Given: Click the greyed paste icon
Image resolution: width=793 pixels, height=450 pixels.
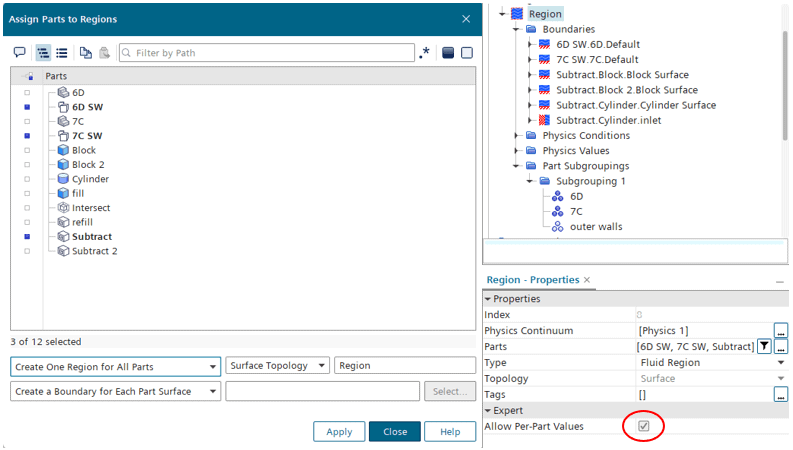Looking at the screenshot, I should point(104,53).
